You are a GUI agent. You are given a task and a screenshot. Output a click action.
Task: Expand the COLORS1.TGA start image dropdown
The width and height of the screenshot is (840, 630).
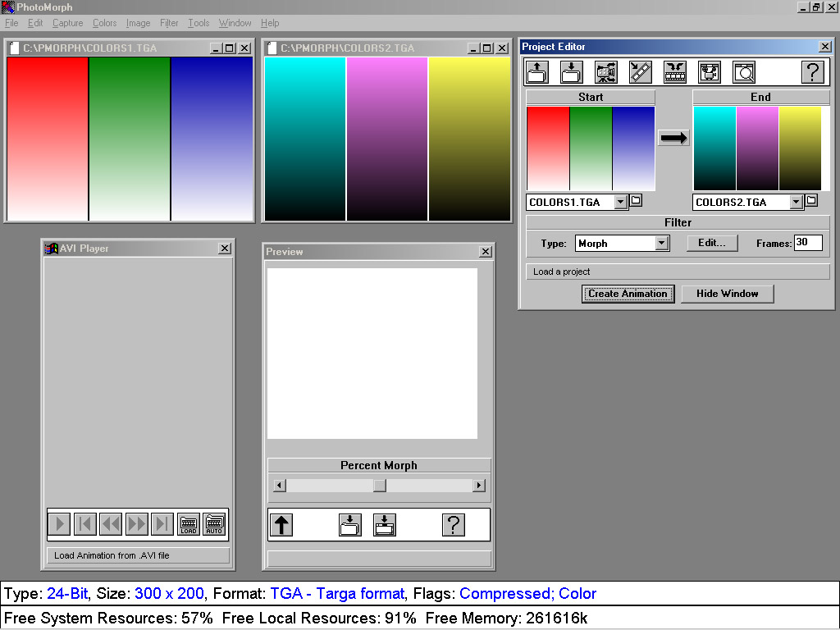pyautogui.click(x=620, y=202)
